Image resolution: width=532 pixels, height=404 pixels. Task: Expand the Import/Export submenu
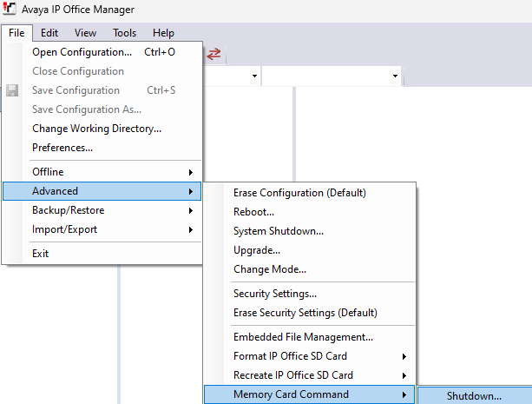tap(102, 229)
